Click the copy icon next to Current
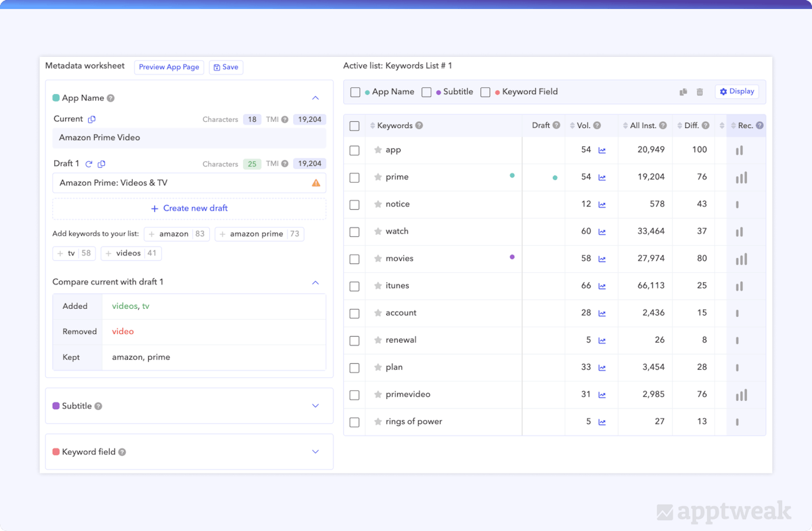The width and height of the screenshot is (812, 531). click(x=92, y=119)
